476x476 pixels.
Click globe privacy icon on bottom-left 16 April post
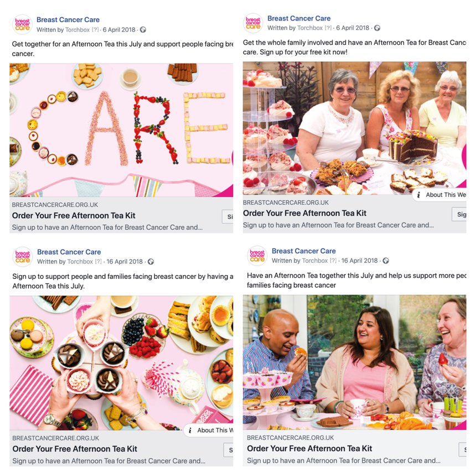[151, 262]
